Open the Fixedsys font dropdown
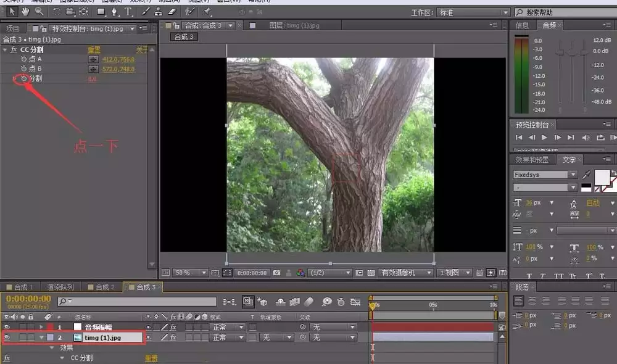 click(545, 175)
